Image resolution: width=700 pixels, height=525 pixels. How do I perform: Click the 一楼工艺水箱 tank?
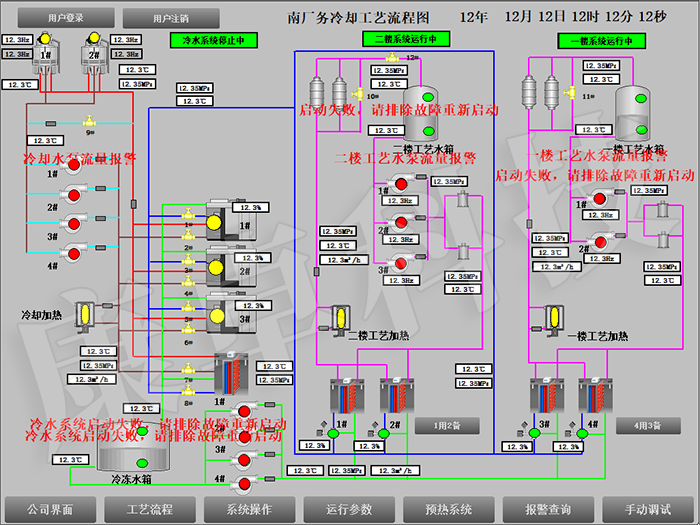click(x=633, y=114)
